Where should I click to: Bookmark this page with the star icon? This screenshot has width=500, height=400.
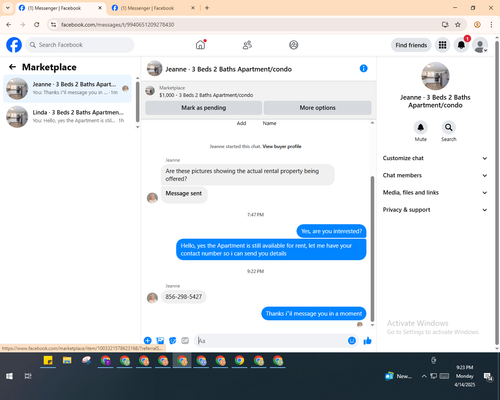458,24
